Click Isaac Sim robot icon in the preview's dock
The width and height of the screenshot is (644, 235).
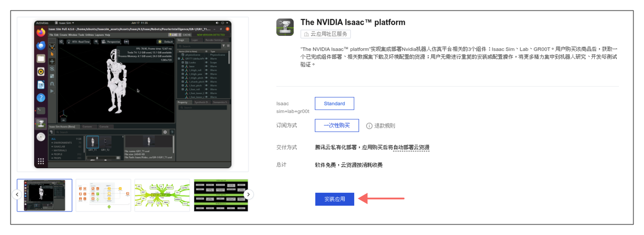pyautogui.click(x=41, y=124)
